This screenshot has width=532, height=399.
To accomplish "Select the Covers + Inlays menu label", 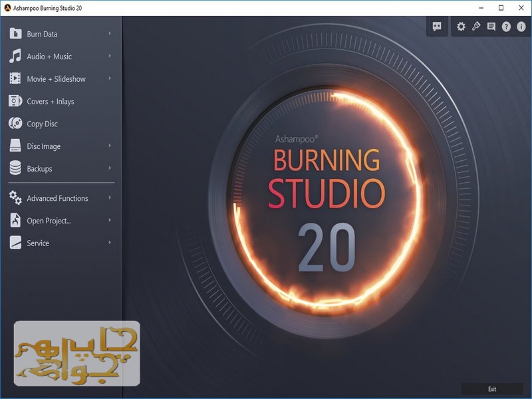I will (x=51, y=102).
